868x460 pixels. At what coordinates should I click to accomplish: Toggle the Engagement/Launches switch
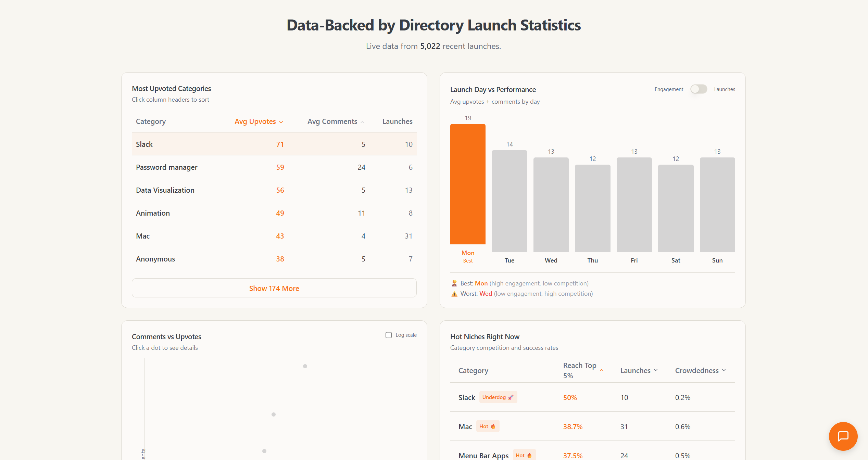tap(699, 89)
